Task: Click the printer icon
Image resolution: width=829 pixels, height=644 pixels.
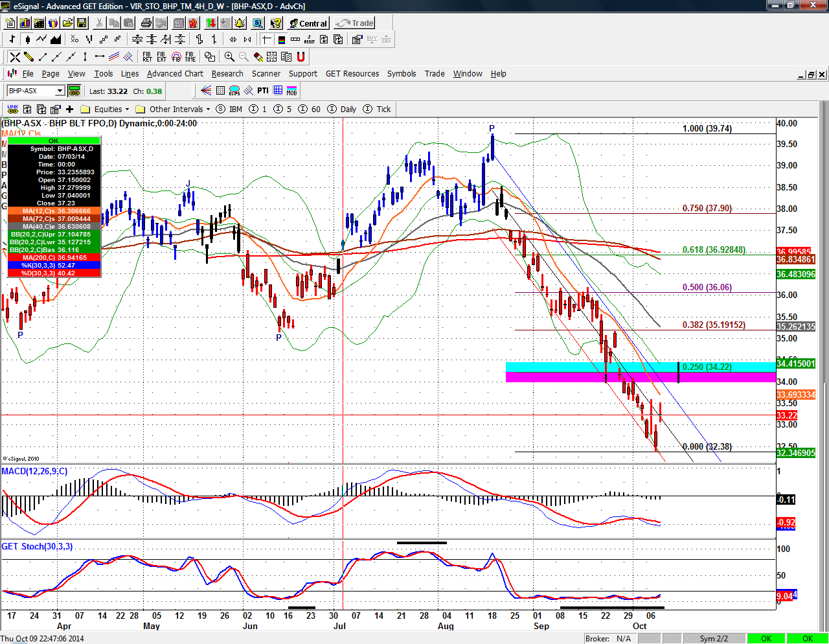Action: click(146, 23)
